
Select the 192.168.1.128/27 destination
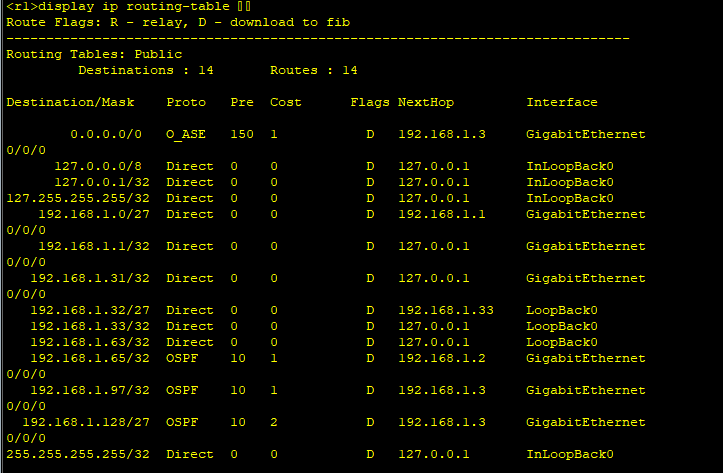pos(86,422)
